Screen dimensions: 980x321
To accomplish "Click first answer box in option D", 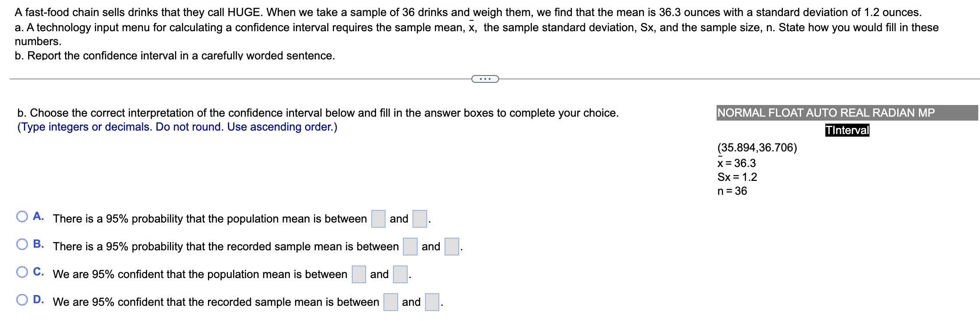I will pos(391,302).
